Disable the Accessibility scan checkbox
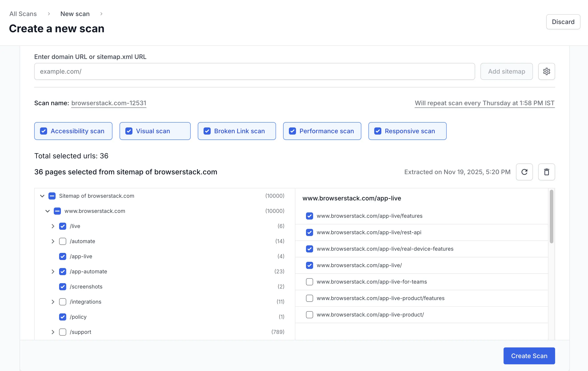 click(x=44, y=131)
